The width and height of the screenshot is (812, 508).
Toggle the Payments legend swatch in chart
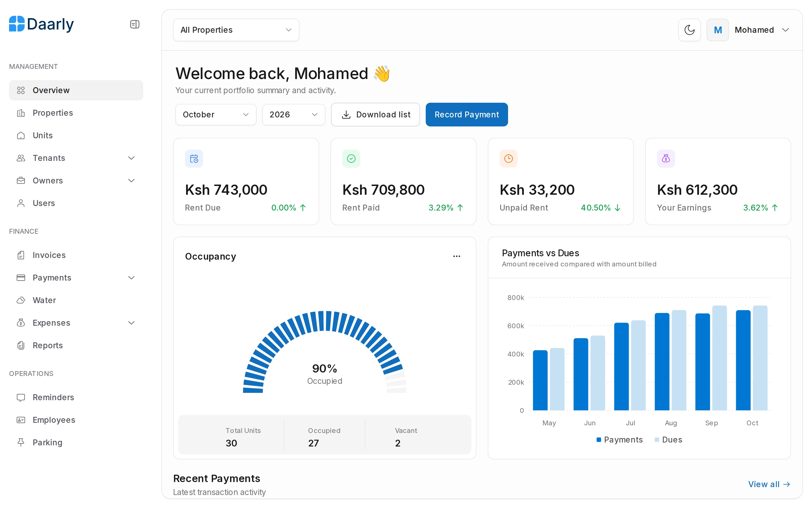599,440
